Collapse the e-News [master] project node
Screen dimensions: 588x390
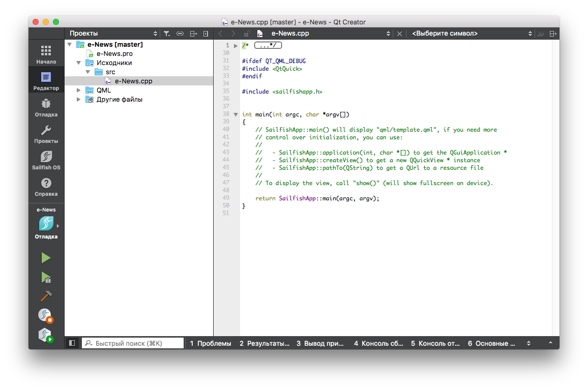(70, 45)
